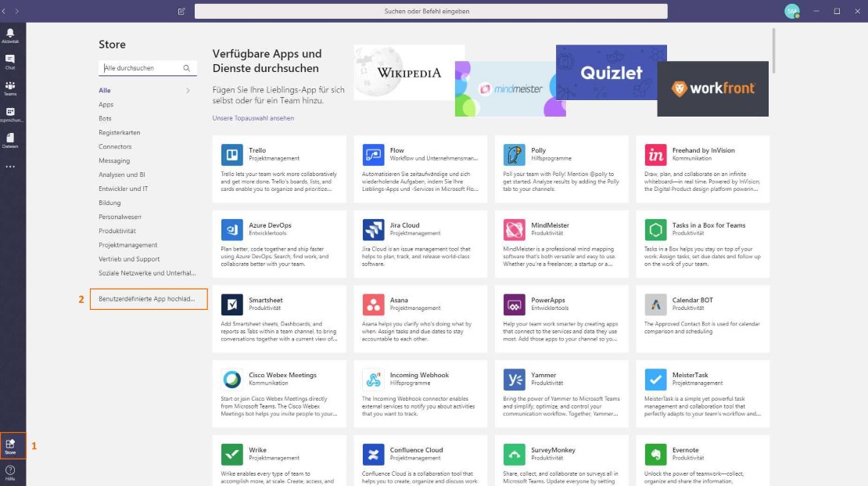
Task: Open the Wrike app icon
Action: pyautogui.click(x=232, y=455)
